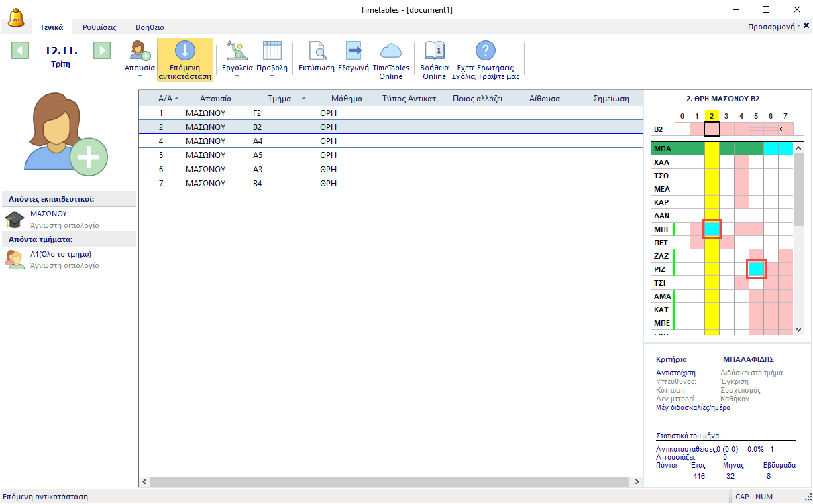The image size is (813, 504).
Task: Go to next day with right arrow
Action: tap(101, 50)
